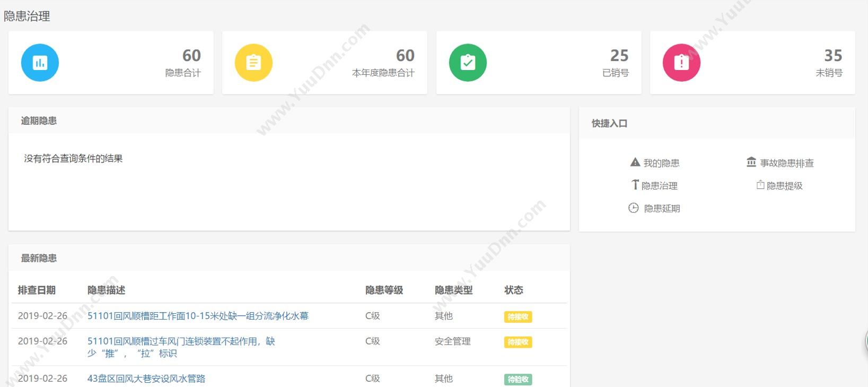Open hazard 51101回风顺槽过车风门连锁装置不起作用
Viewport: 868px width, 387px height.
pos(181,347)
